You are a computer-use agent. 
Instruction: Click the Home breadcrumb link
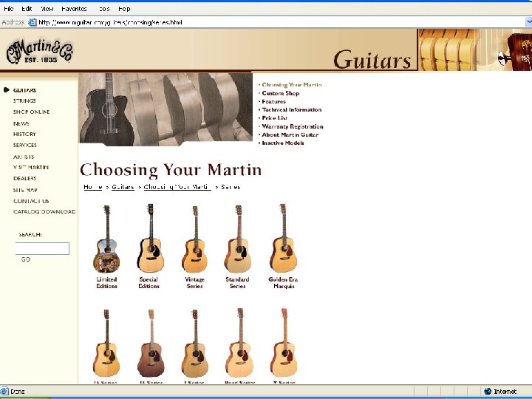(93, 187)
